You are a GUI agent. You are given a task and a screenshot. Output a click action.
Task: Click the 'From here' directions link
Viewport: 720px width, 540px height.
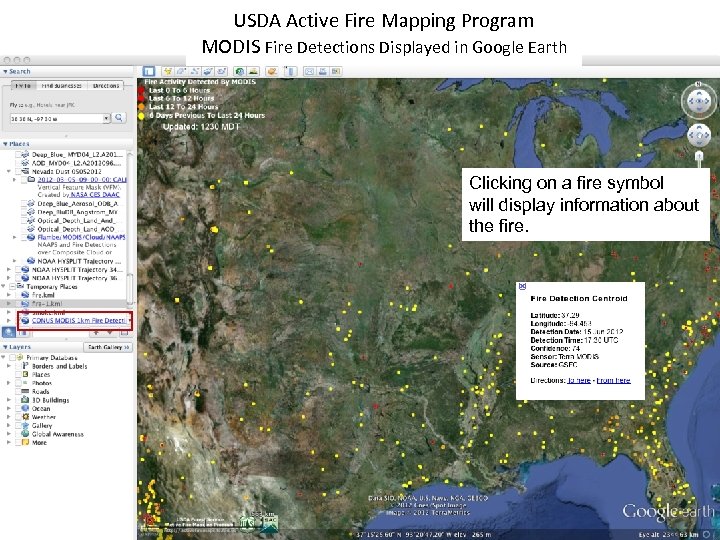pos(613,380)
